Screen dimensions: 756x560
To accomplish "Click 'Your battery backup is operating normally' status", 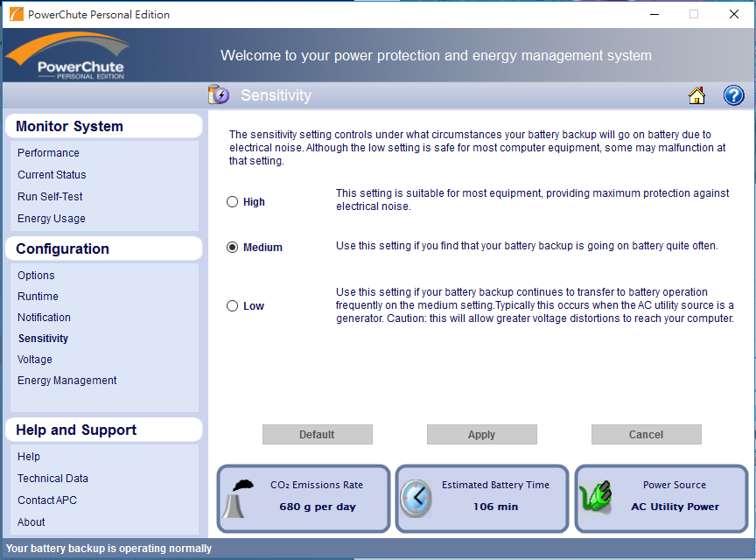I will 108,549.
